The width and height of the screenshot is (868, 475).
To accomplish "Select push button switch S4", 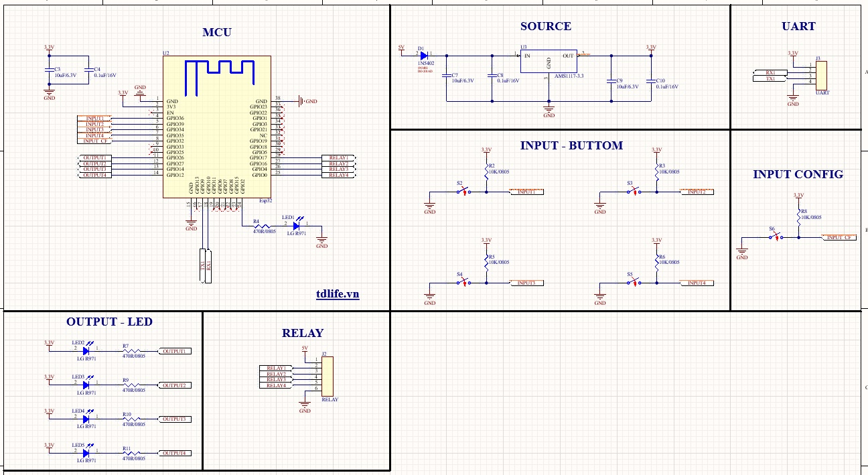I will click(463, 283).
